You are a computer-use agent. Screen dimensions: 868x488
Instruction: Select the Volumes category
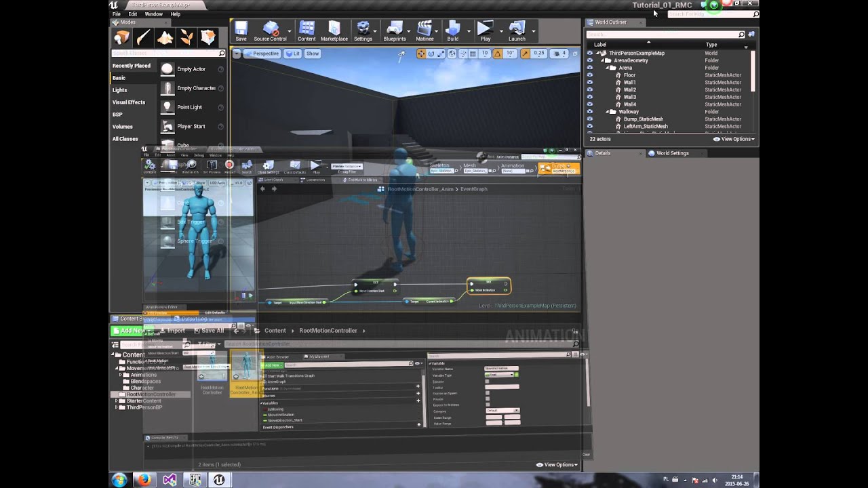pos(123,127)
